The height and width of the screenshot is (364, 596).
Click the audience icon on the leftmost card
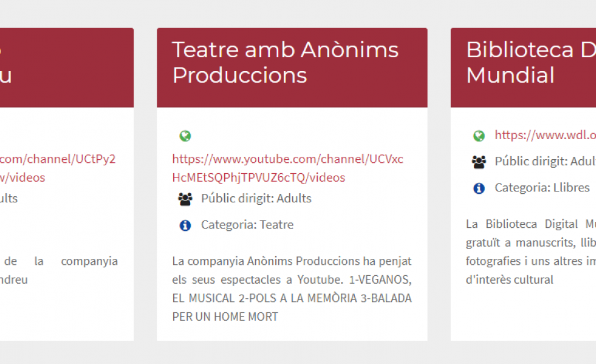click(x=1, y=198)
